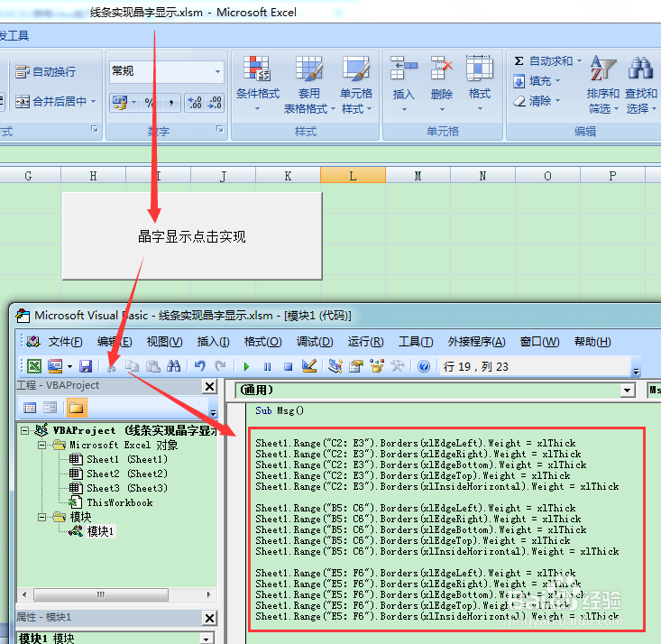Click decrease decimal button
This screenshot has width=661, height=644.
(214, 103)
